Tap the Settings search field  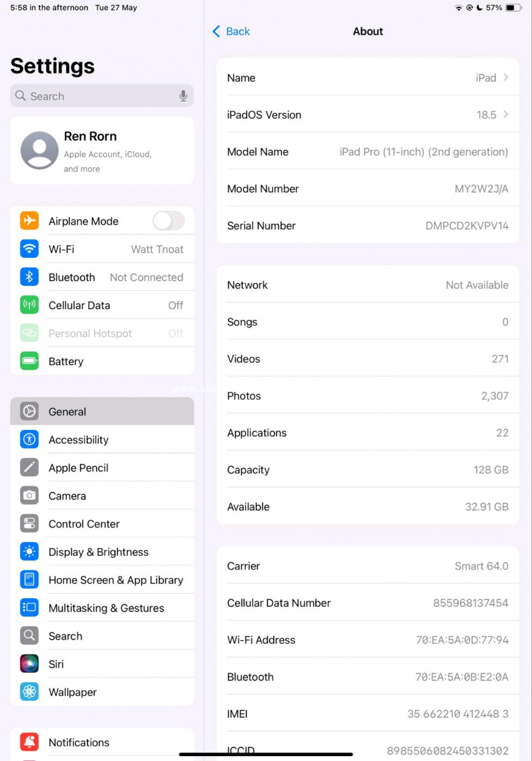click(102, 96)
